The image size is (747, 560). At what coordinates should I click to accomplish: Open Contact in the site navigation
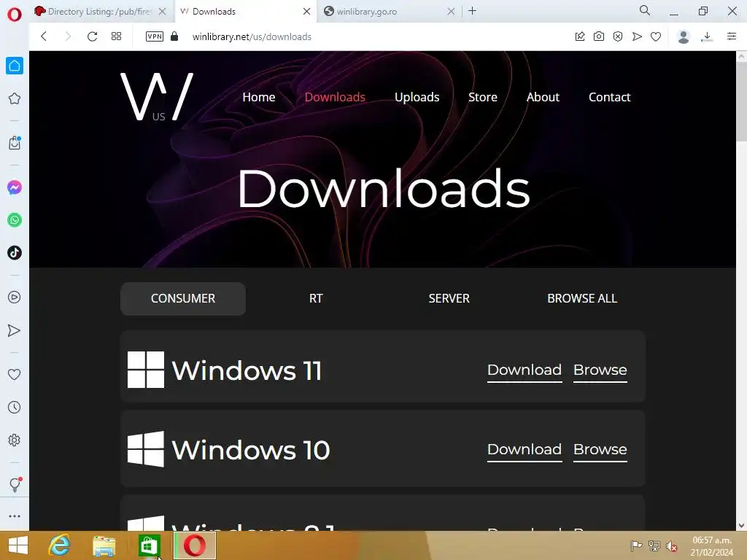(x=609, y=97)
